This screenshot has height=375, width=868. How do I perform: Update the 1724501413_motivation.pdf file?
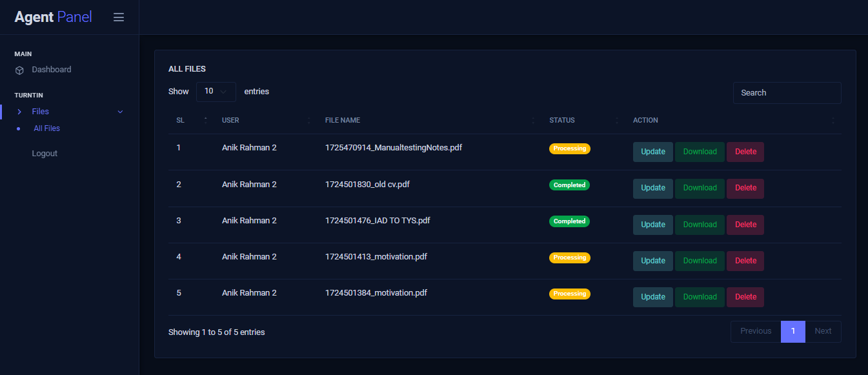click(653, 261)
